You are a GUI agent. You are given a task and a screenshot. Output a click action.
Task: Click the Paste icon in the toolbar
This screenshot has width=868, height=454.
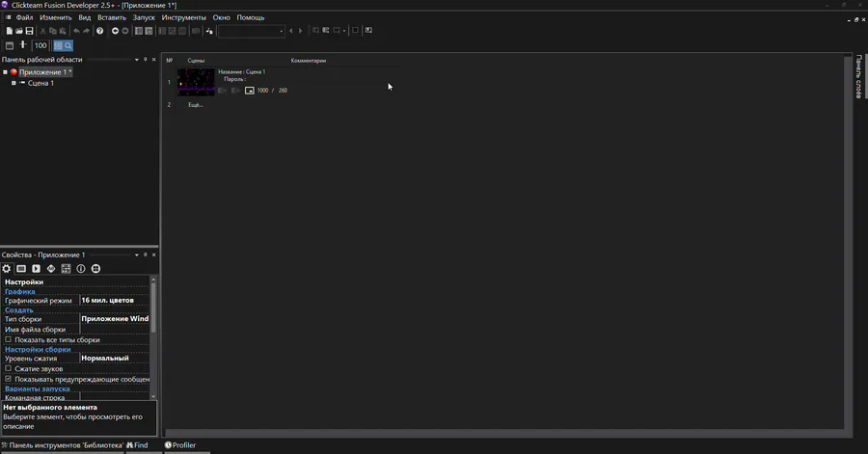pyautogui.click(x=63, y=31)
